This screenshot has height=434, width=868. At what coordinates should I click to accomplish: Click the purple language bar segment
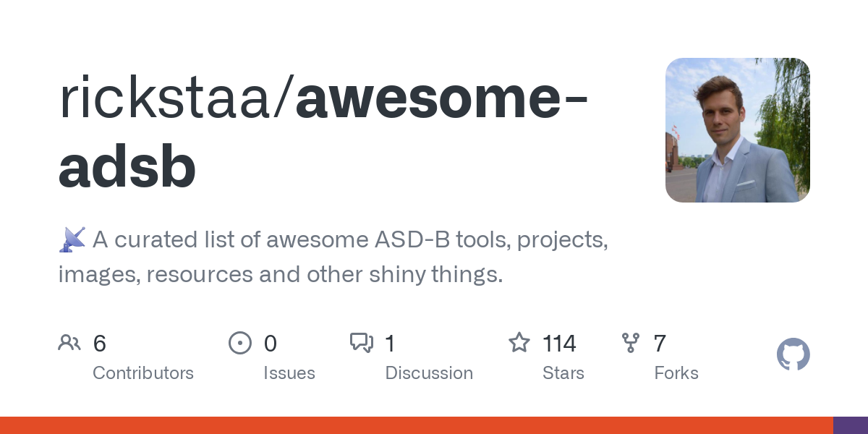(851, 425)
